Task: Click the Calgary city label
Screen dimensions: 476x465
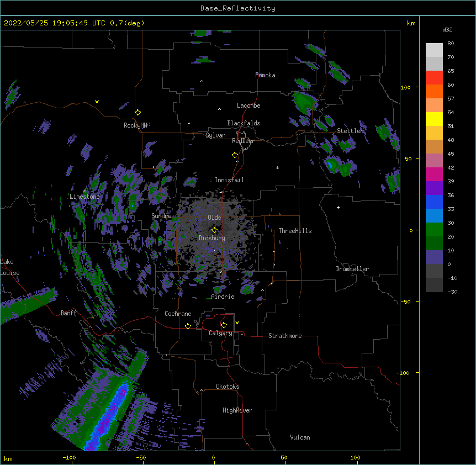Action: [x=220, y=333]
